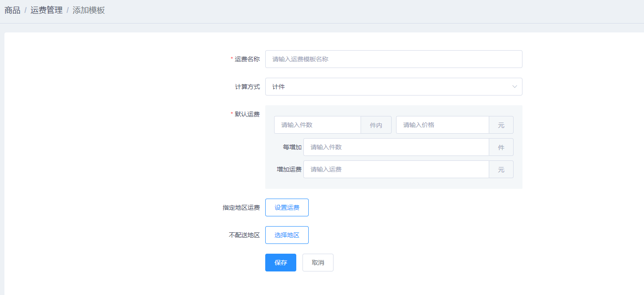Open the 计算方式 dropdown showing 计件
The image size is (644, 295).
pos(386,87)
